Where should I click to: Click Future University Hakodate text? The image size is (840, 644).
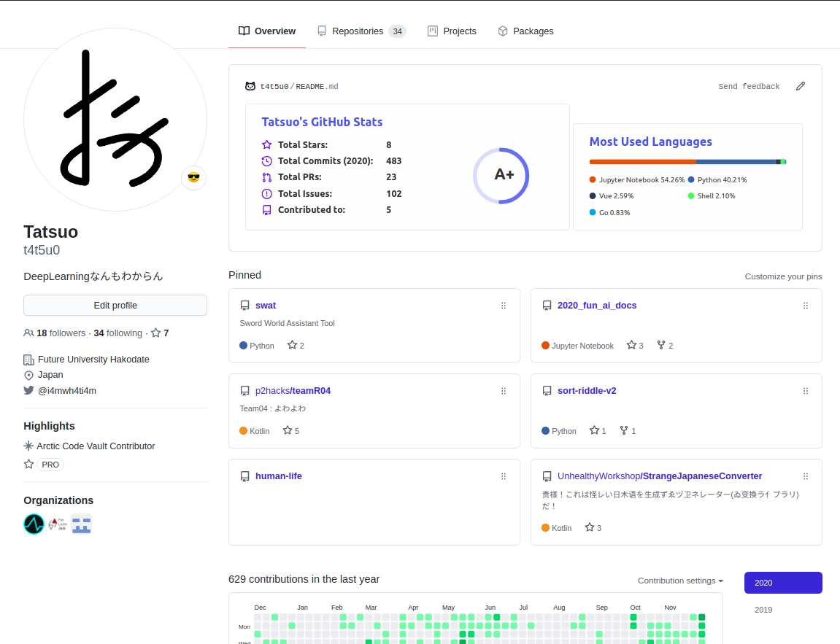click(93, 360)
